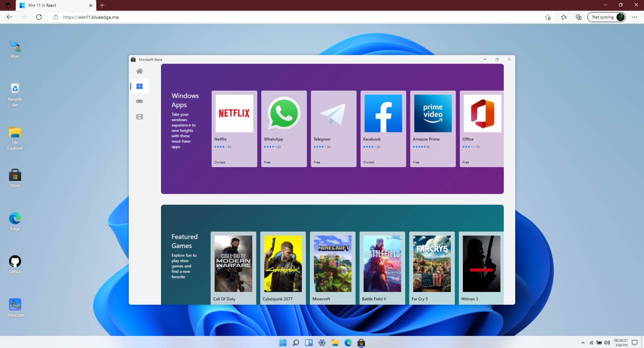644x348 pixels.
Task: Open taskbar Search magnifier
Action: click(x=296, y=343)
